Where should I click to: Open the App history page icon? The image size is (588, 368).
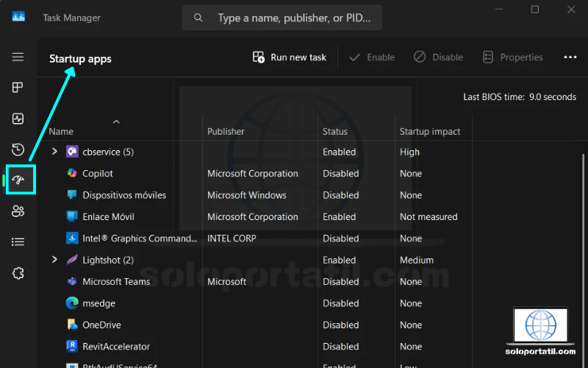pyautogui.click(x=18, y=149)
